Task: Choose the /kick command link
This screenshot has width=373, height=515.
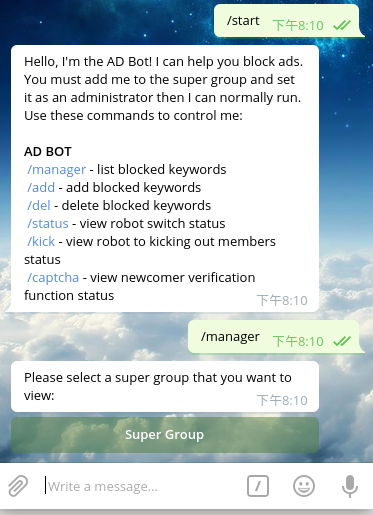Action: (x=41, y=241)
